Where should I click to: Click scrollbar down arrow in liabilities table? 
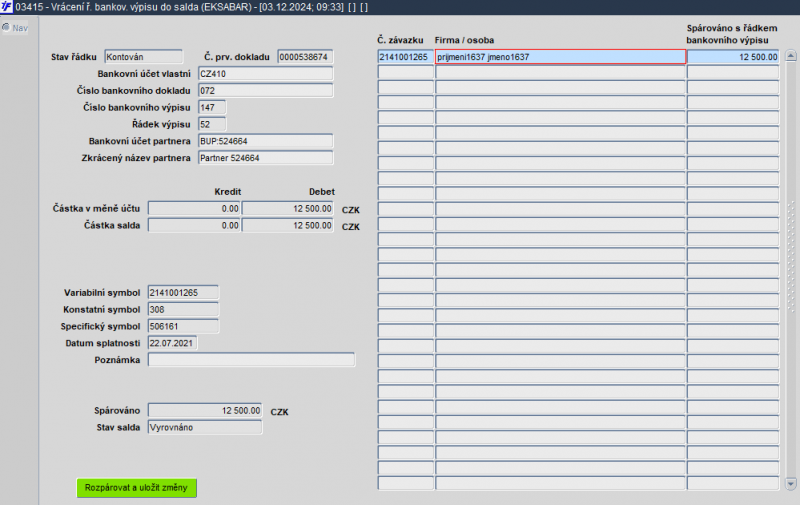(791, 483)
